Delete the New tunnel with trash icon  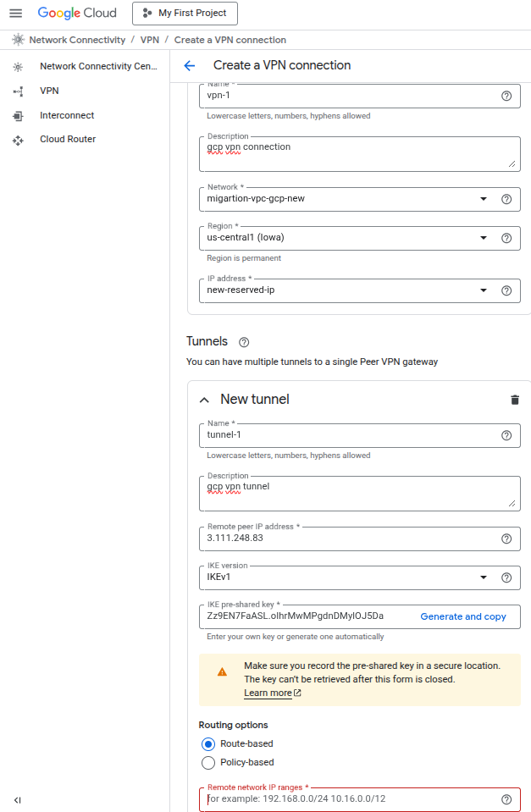515,400
